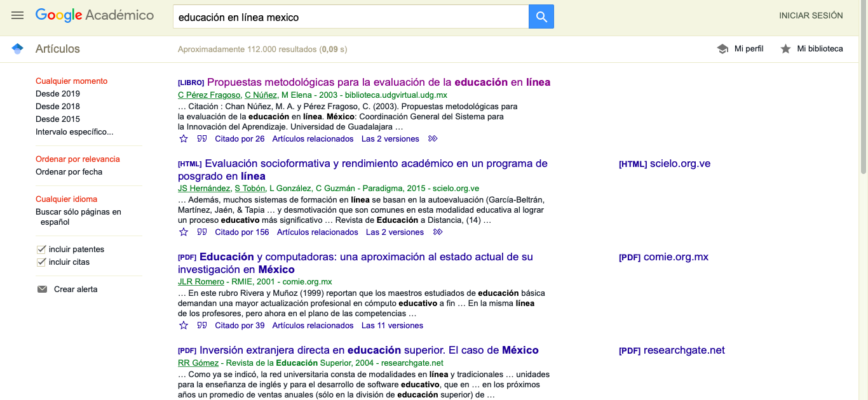Uncheck the incluir patentes checkbox
868x400 pixels.
click(x=41, y=250)
